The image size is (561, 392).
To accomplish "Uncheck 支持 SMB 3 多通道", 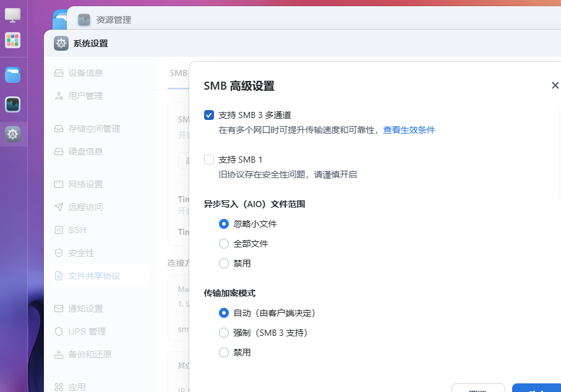I will (209, 114).
